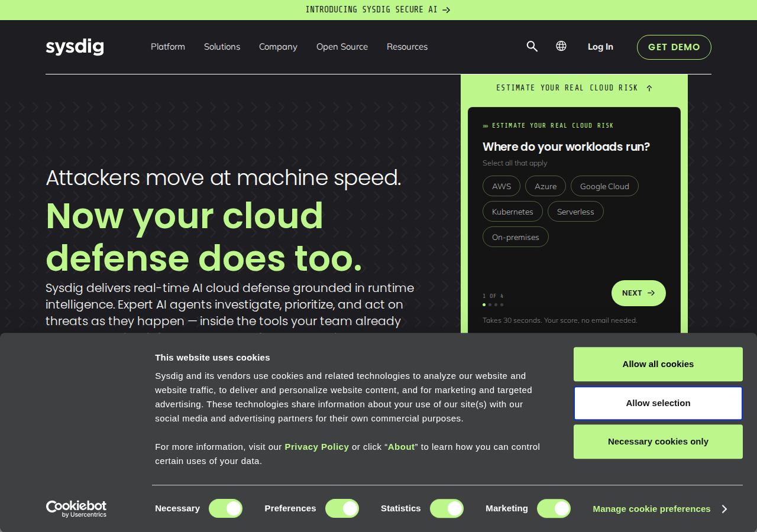Open the Company menu

click(x=278, y=47)
